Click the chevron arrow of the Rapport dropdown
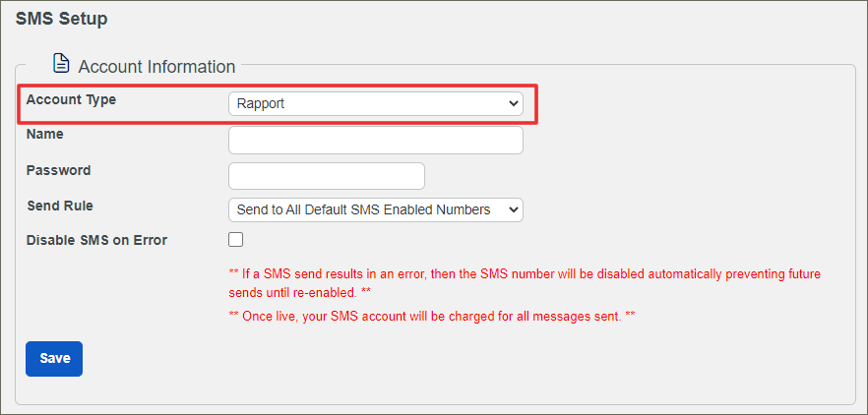 (x=513, y=103)
